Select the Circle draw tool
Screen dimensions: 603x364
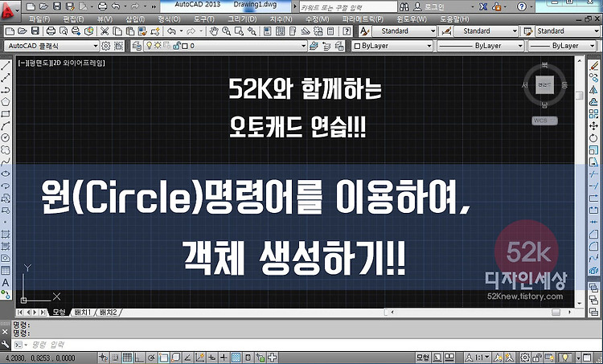pyautogui.click(x=6, y=137)
